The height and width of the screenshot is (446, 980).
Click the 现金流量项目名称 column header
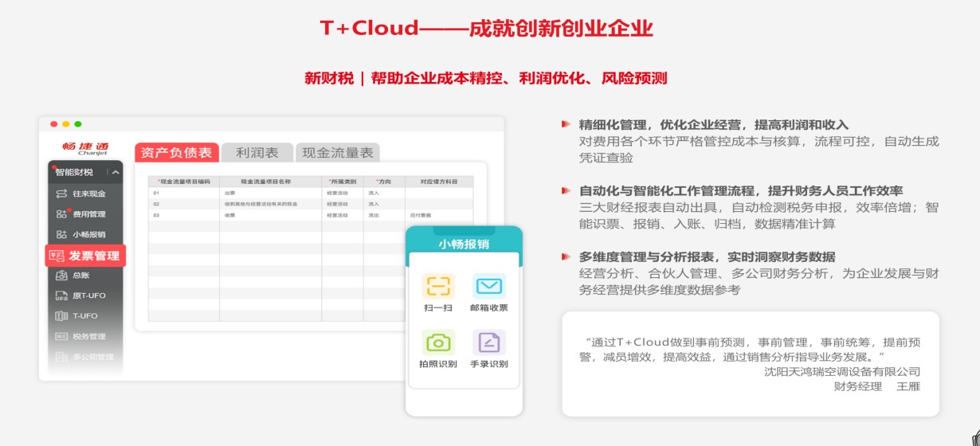[270, 182]
